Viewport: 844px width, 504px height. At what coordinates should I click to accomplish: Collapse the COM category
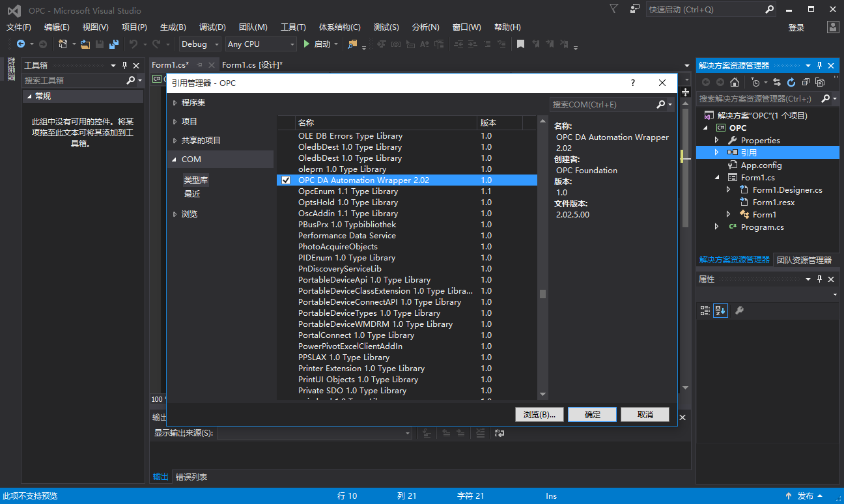point(175,160)
